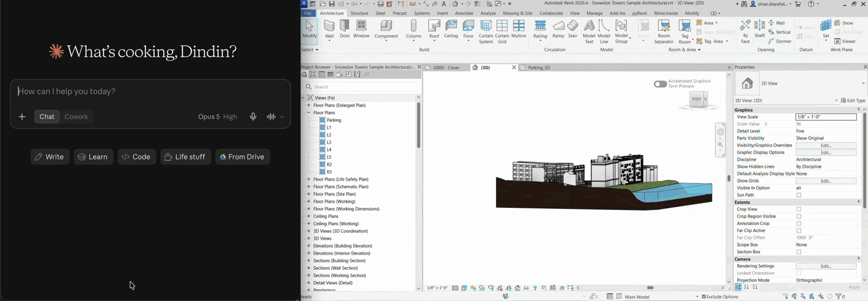Click the Save icon in quick access toolbar
868x301 pixels.
(332, 4)
